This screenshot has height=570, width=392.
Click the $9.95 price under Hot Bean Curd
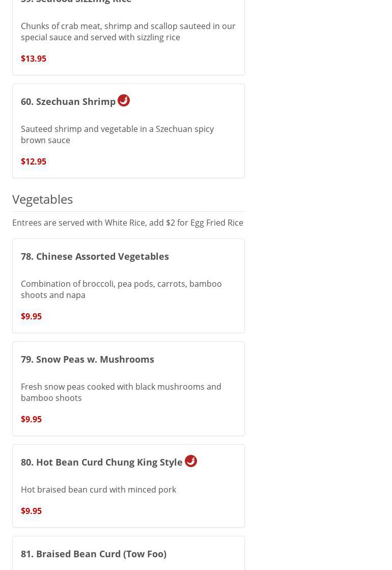(x=31, y=511)
